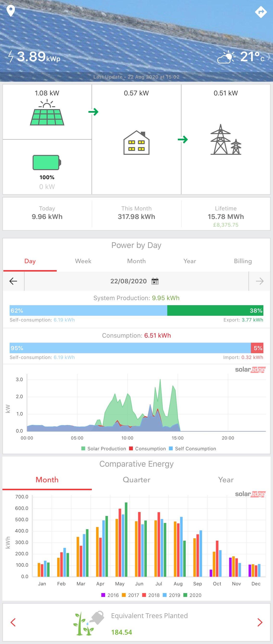Screen dimensions: 273x644
Task: Tap the watering can trees icon
Action: (x=88, y=623)
